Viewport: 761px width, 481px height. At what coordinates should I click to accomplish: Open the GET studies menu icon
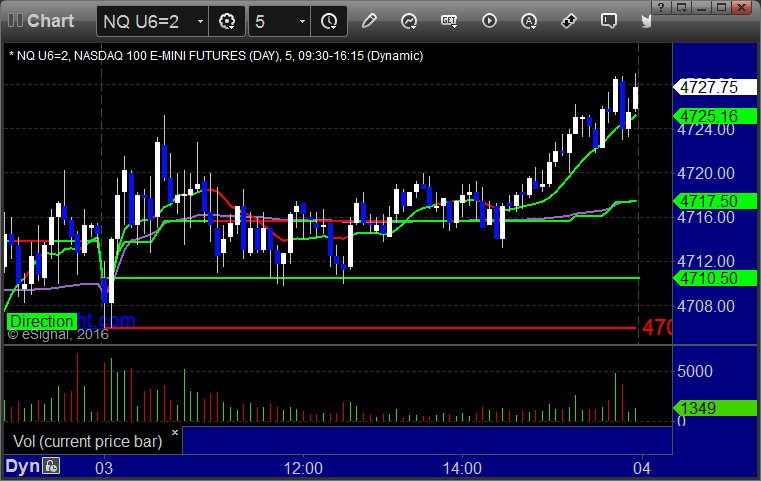click(449, 21)
